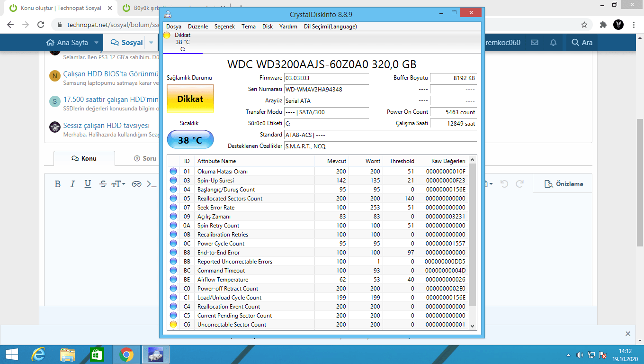This screenshot has width=644, height=364.
Task: Open File Explorer from the taskbar
Action: (68, 355)
